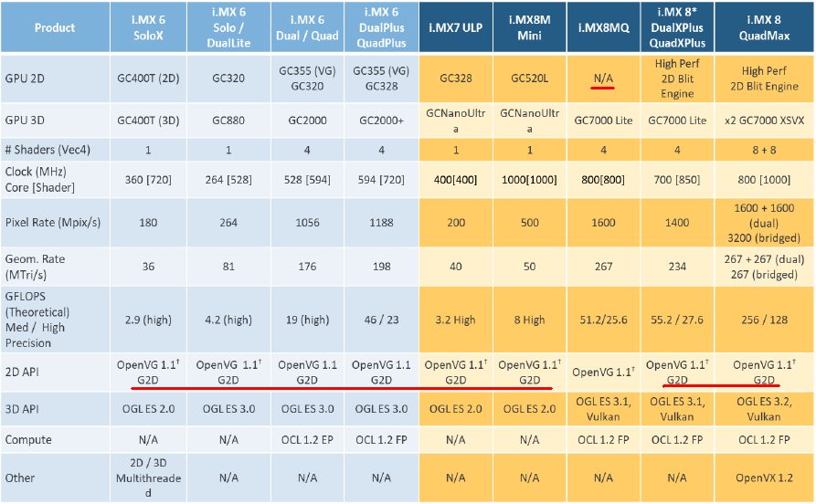
Task: Select '267 + 267 (dual)' geometry cell
Action: pos(764,267)
